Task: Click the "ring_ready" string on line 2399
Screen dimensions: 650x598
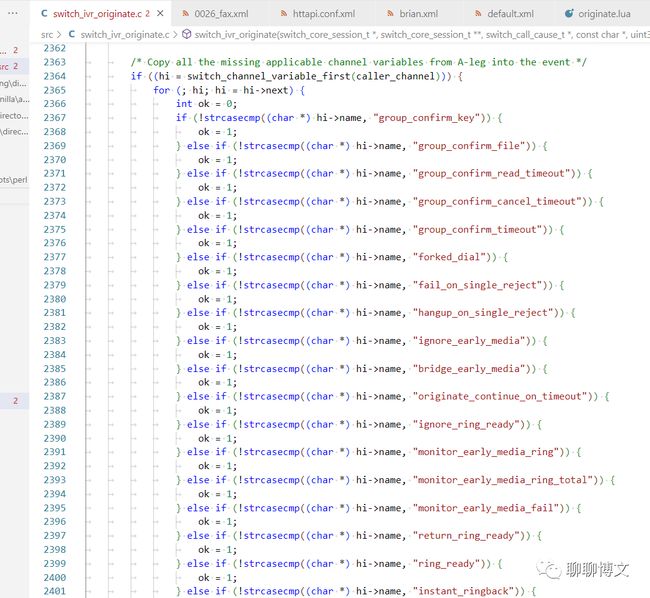Action: tap(449, 564)
